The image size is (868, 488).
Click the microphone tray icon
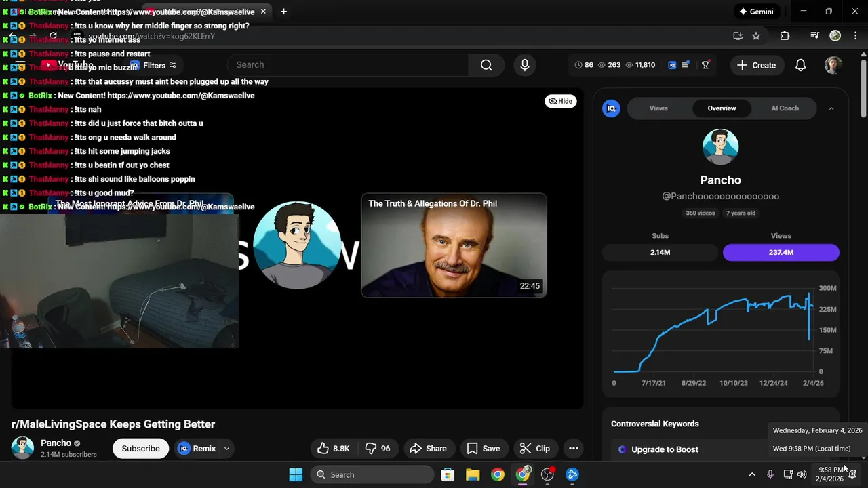pos(770,474)
